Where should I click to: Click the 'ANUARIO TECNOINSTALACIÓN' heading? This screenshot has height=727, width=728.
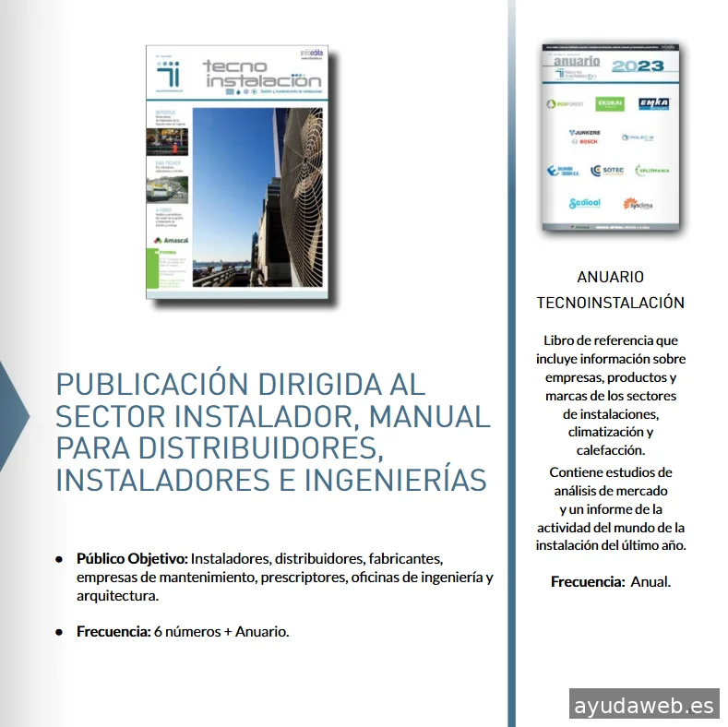[611, 290]
